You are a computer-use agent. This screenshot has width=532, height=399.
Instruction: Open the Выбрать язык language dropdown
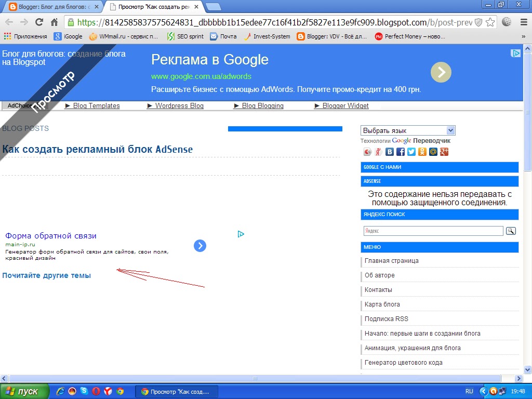click(408, 130)
